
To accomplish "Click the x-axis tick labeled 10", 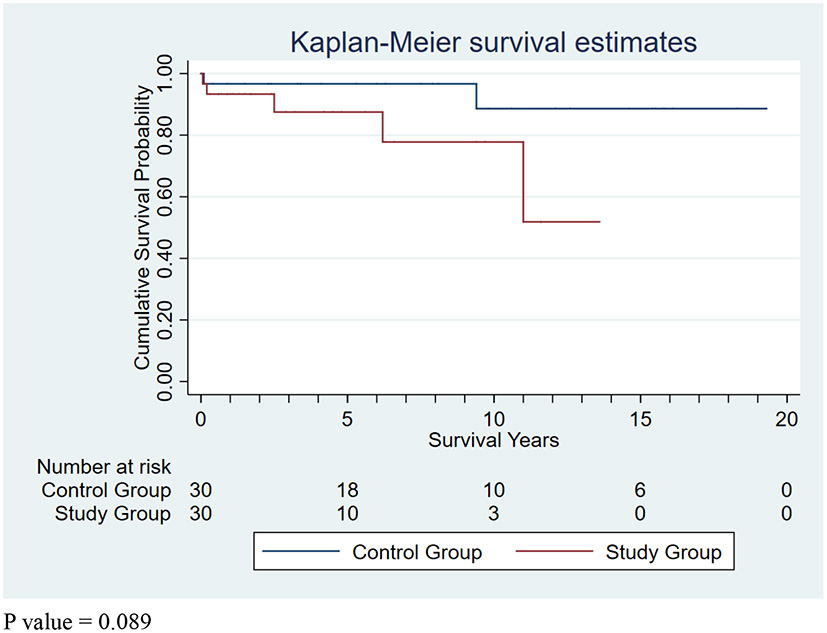I will [494, 419].
